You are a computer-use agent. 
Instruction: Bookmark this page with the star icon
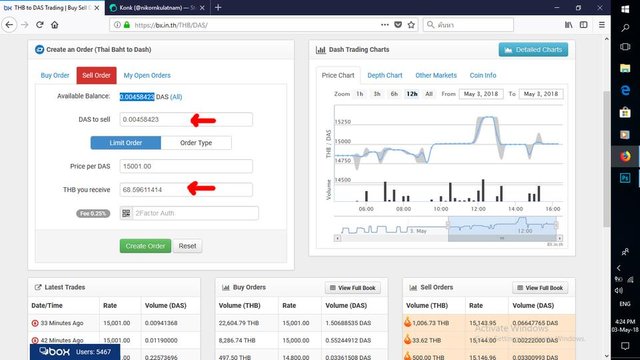click(x=411, y=25)
